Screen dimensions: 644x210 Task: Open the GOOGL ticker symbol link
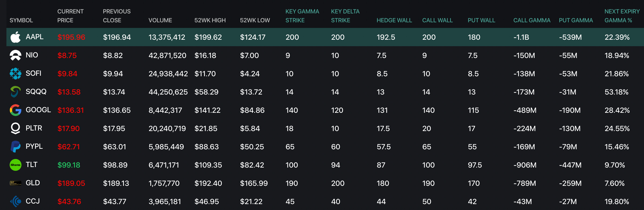click(38, 110)
